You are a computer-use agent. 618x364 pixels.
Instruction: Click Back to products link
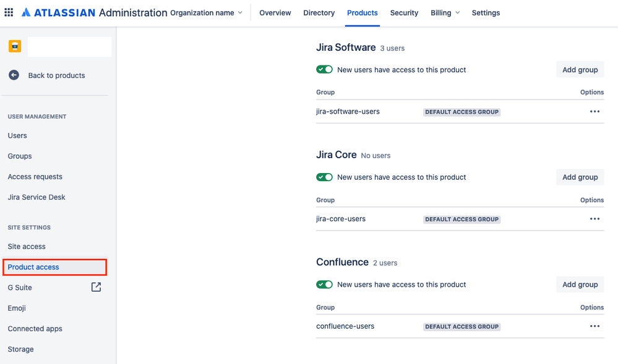[56, 75]
